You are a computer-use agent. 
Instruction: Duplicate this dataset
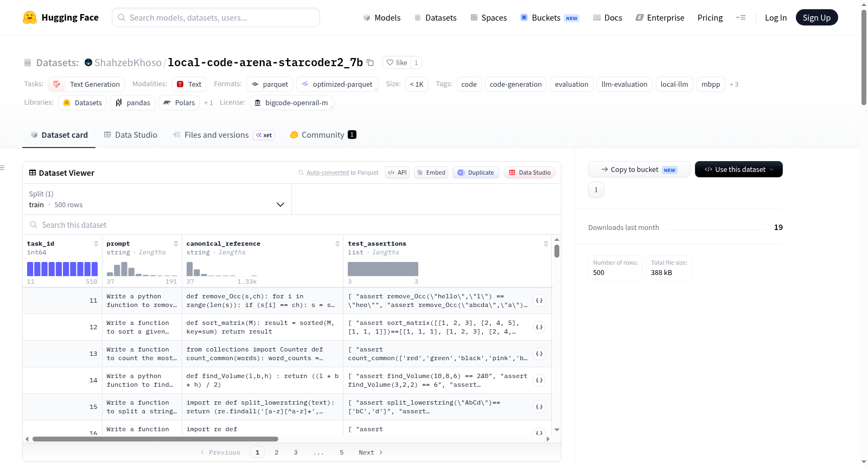475,172
